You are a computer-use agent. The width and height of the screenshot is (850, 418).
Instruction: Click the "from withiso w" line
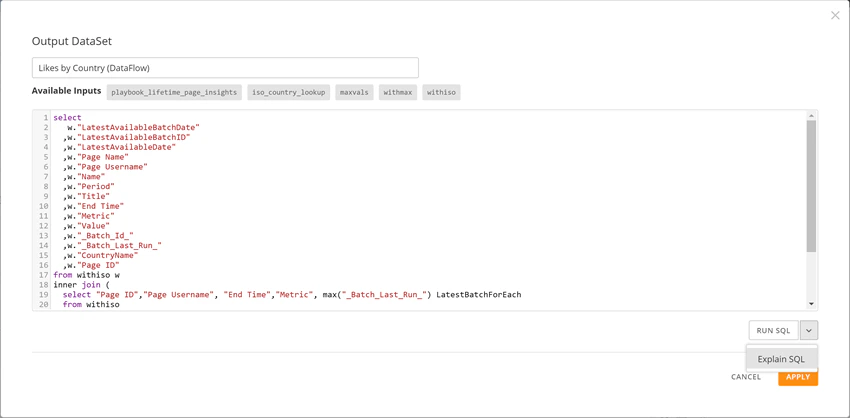coord(86,275)
